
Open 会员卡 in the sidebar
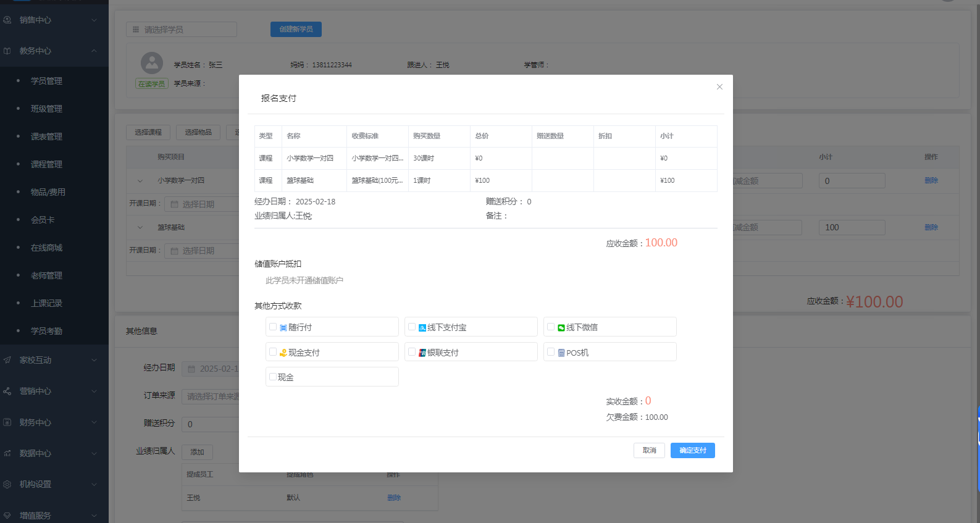[x=43, y=220]
